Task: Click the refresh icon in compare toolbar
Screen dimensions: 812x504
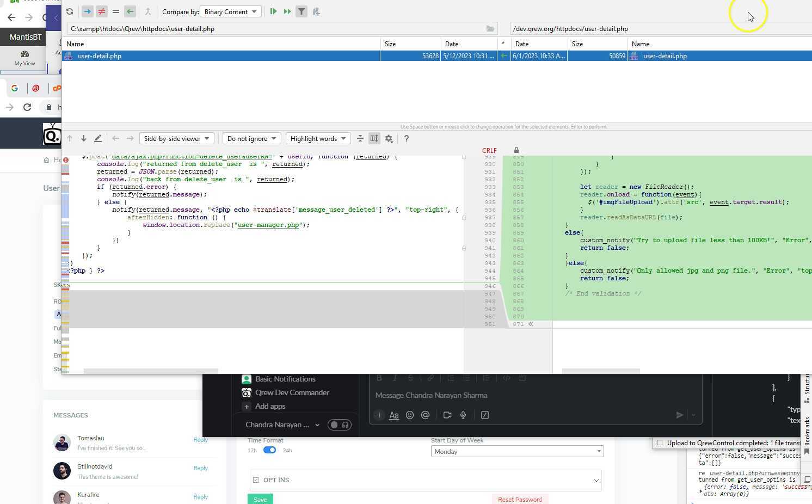Action: 70,11
